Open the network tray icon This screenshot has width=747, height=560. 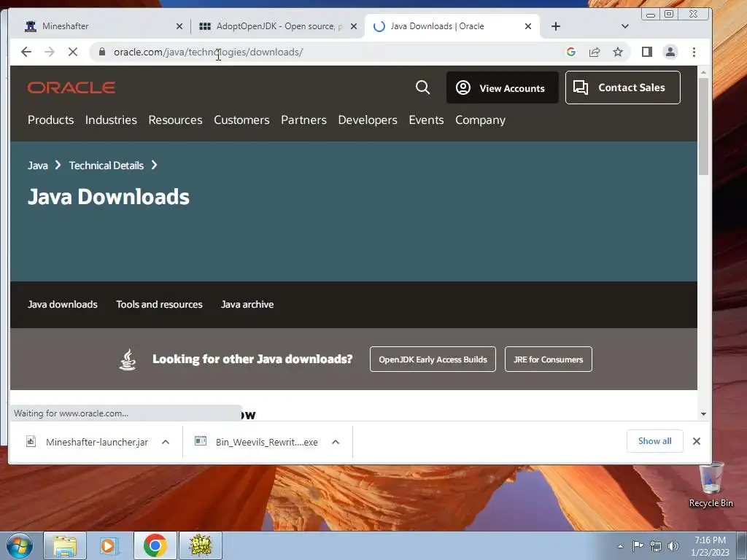point(656,546)
